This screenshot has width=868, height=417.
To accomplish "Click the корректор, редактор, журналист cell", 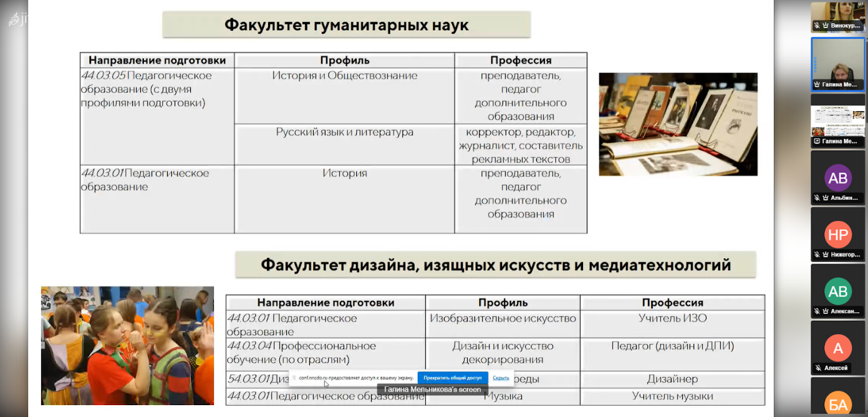I will click(521, 145).
